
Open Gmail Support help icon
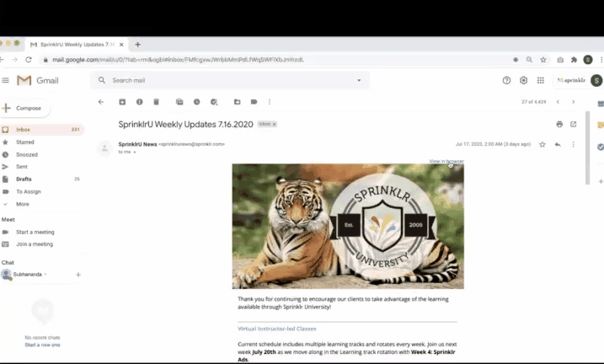tap(506, 80)
